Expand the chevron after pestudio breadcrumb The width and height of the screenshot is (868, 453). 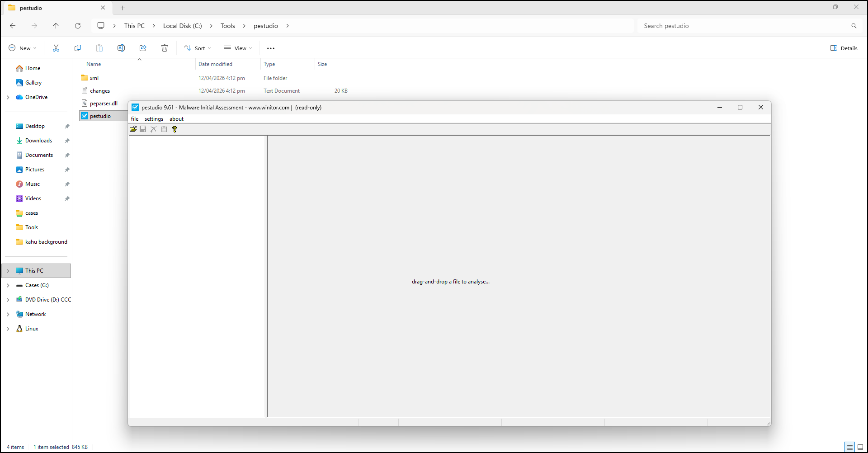tap(288, 26)
